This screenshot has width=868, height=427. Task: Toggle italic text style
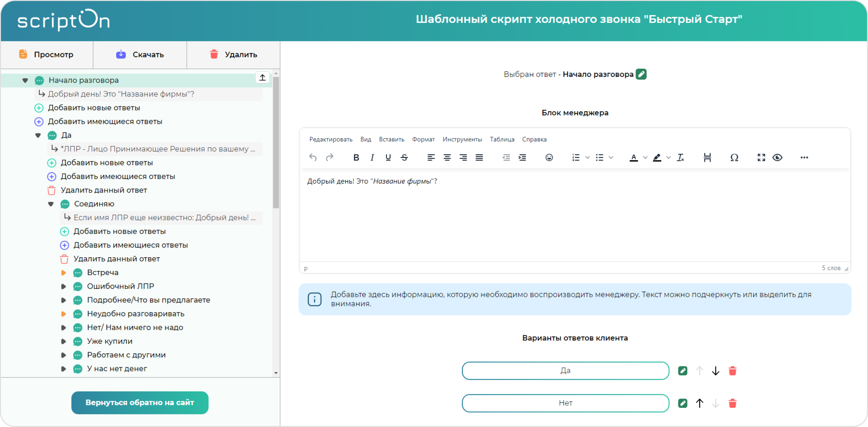(x=372, y=158)
